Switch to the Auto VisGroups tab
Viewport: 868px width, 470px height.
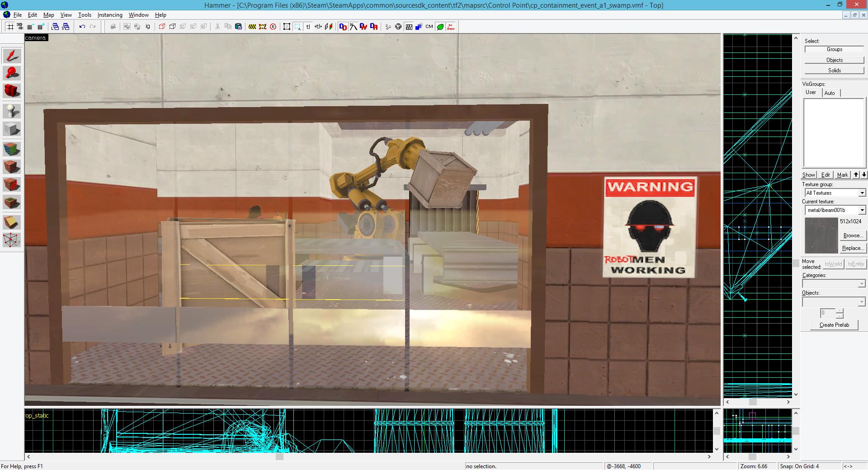tap(830, 93)
